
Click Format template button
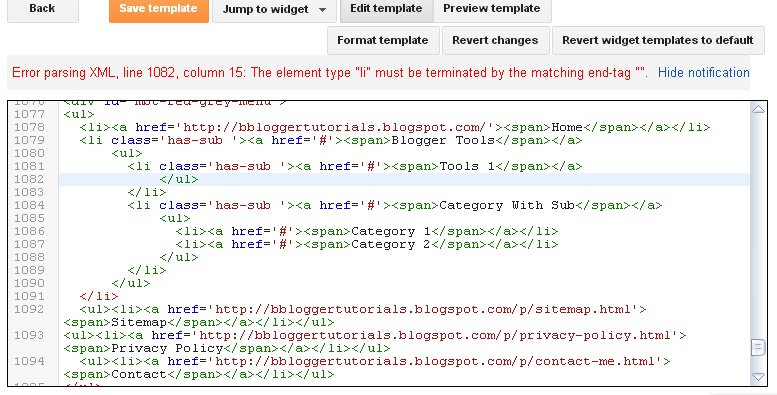[x=383, y=40]
